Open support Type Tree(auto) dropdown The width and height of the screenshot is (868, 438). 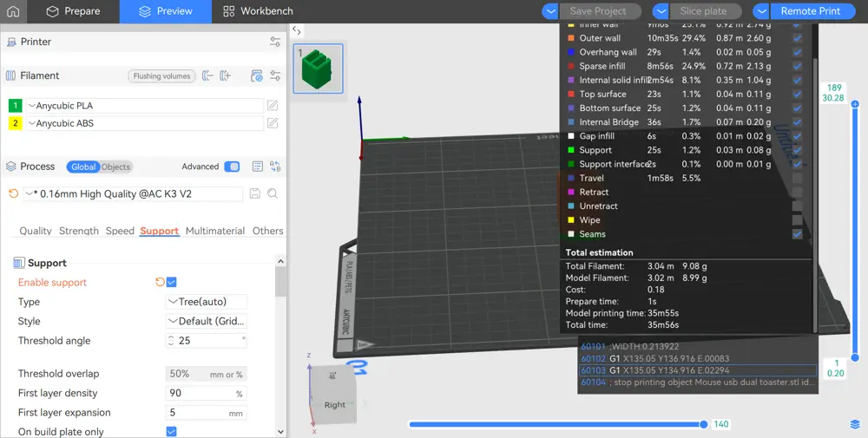(206, 302)
